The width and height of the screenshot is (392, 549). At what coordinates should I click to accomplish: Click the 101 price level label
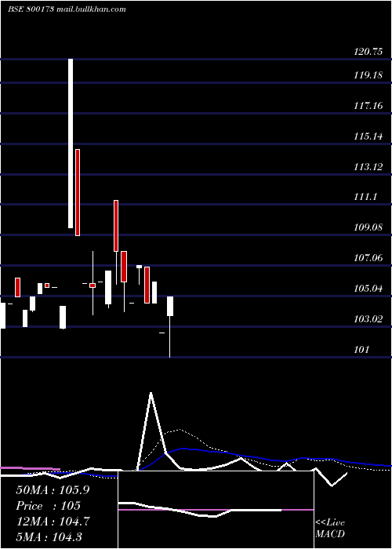tap(361, 350)
